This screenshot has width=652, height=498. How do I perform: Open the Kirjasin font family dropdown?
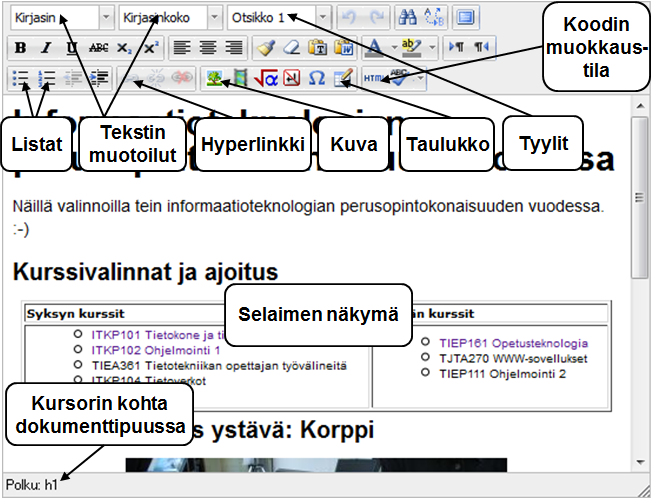click(62, 17)
